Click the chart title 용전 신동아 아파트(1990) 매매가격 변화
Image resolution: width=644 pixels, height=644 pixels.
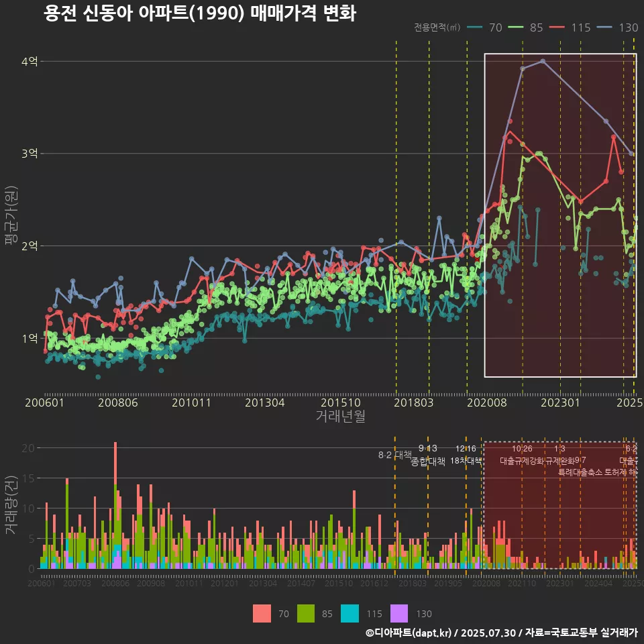(x=200, y=13)
